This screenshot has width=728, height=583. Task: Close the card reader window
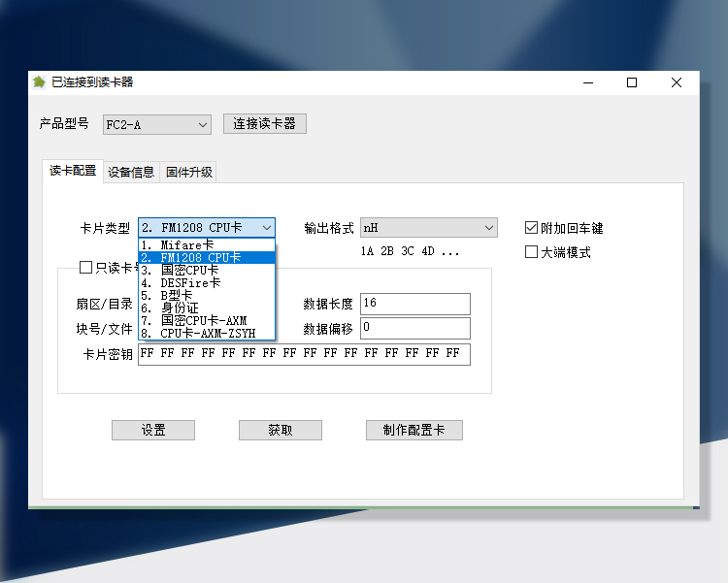tap(676, 82)
